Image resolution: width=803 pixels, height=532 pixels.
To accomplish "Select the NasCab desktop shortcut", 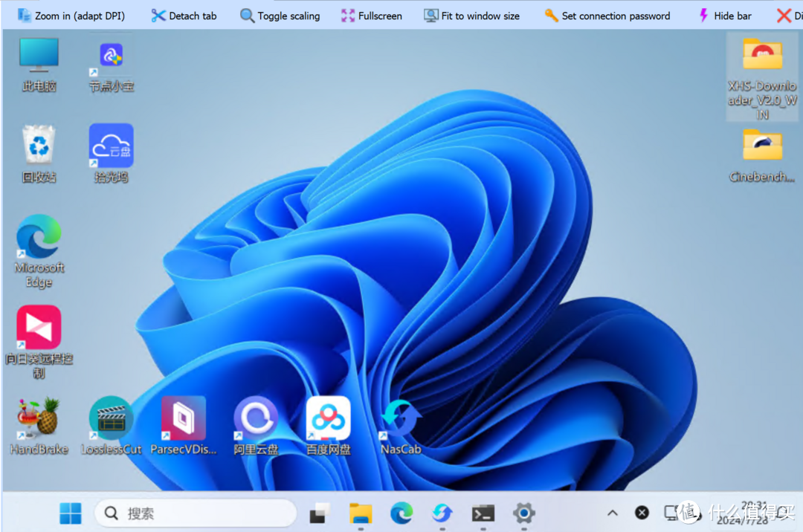I will click(401, 425).
